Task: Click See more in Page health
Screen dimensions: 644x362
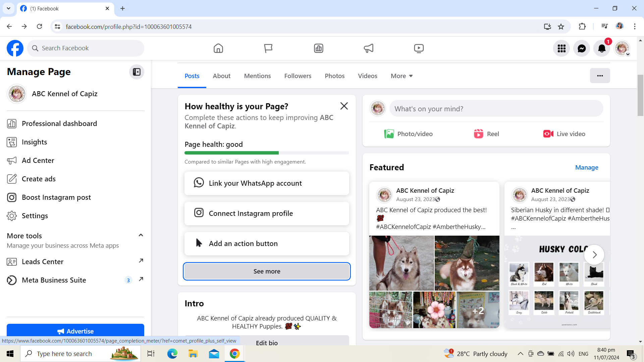Action: [267, 271]
